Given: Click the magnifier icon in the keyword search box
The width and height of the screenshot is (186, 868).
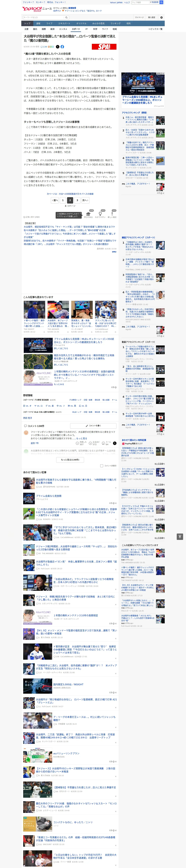Looking at the screenshot, I should pyautogui.click(x=66, y=17).
